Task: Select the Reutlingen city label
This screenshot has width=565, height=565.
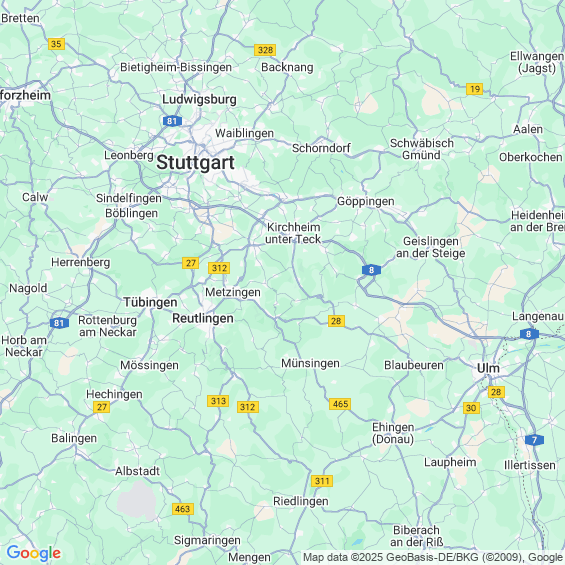Action: (x=203, y=319)
